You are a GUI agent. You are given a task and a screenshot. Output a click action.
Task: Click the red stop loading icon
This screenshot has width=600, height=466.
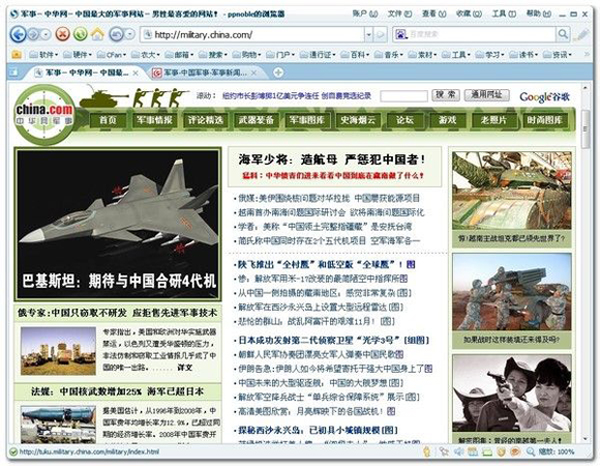pyautogui.click(x=62, y=34)
